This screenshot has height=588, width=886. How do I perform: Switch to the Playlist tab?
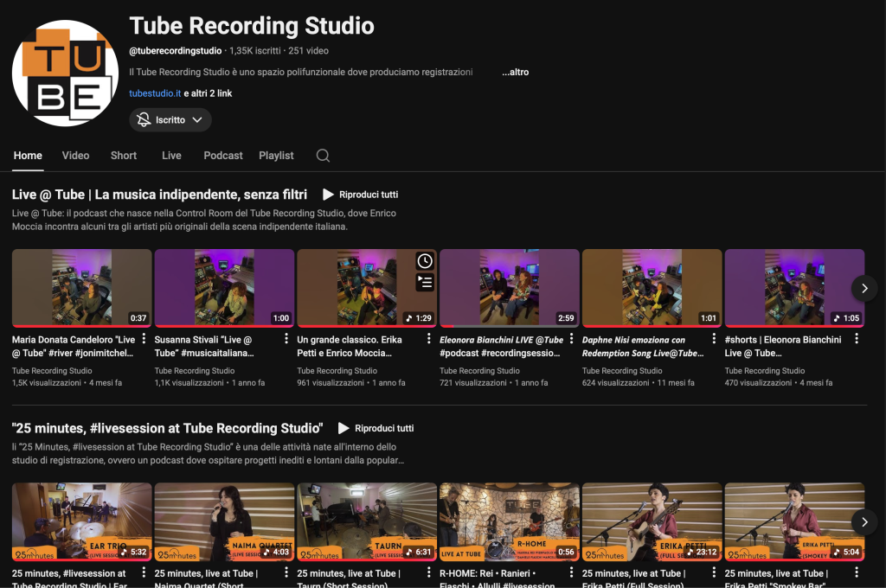click(x=276, y=156)
